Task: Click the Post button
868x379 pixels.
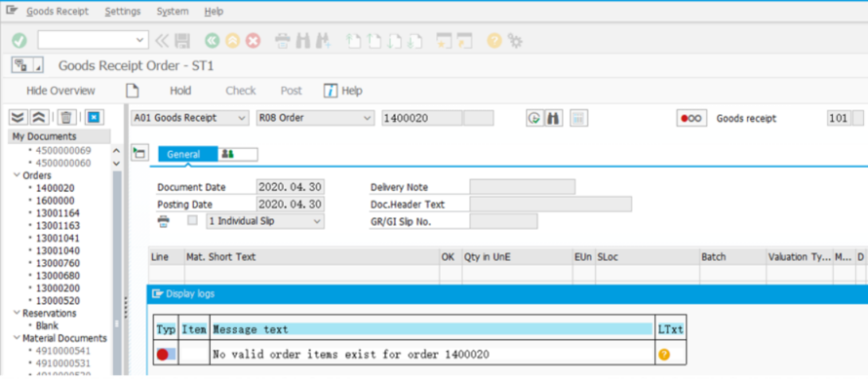Action: pyautogui.click(x=292, y=91)
